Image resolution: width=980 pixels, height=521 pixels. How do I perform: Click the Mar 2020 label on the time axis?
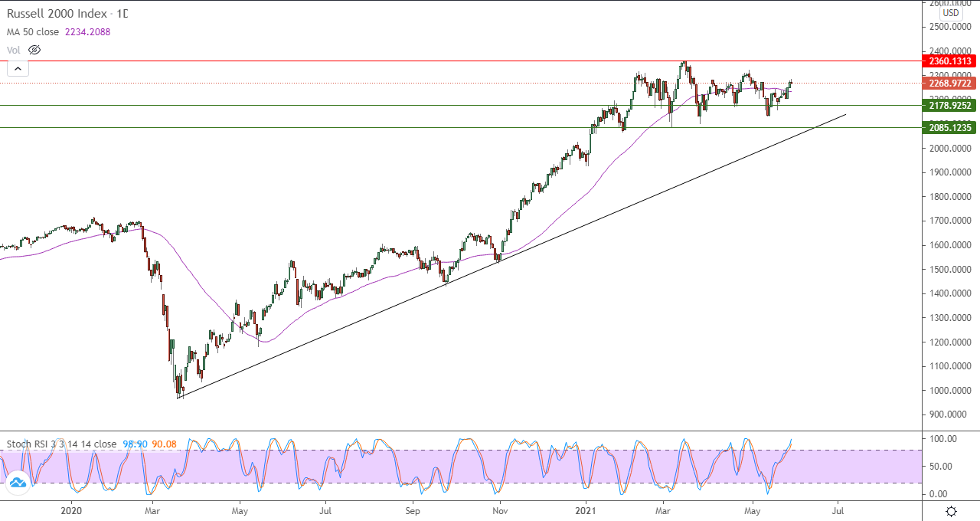coord(152,510)
